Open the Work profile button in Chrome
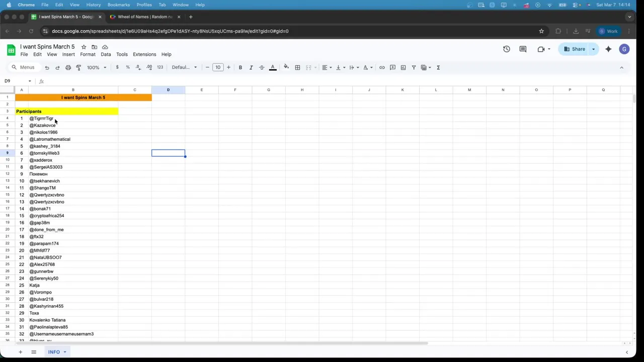644x362 pixels. (x=608, y=31)
